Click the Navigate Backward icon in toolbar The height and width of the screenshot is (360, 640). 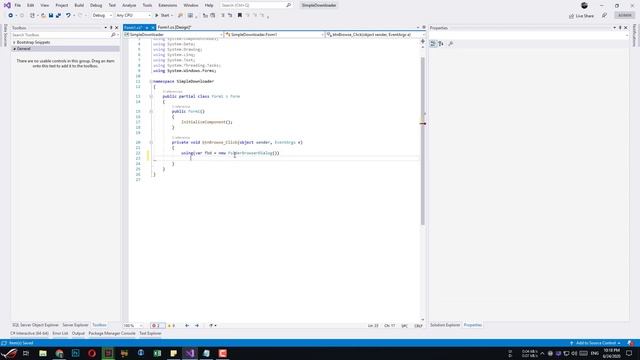click(x=11, y=16)
